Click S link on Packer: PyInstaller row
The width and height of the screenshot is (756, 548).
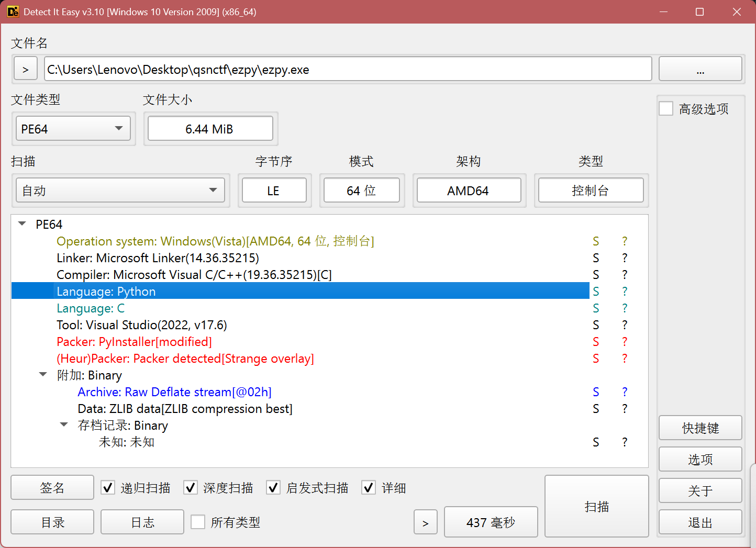596,341
